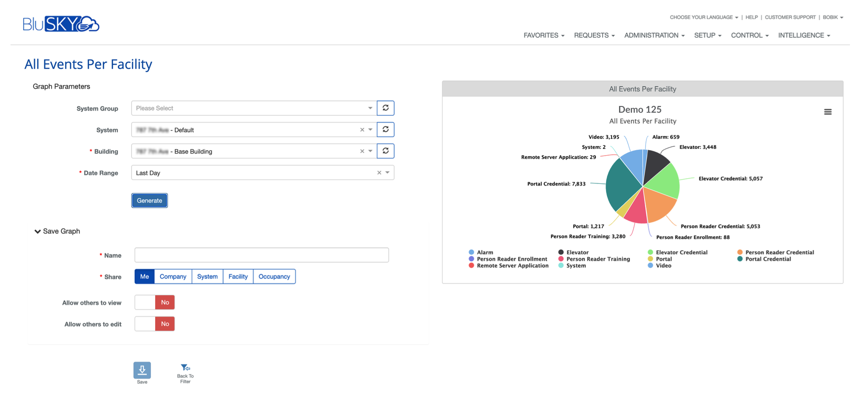Click the Back To Filter icon
Viewport: 868px width, 402px height.
coord(185,367)
